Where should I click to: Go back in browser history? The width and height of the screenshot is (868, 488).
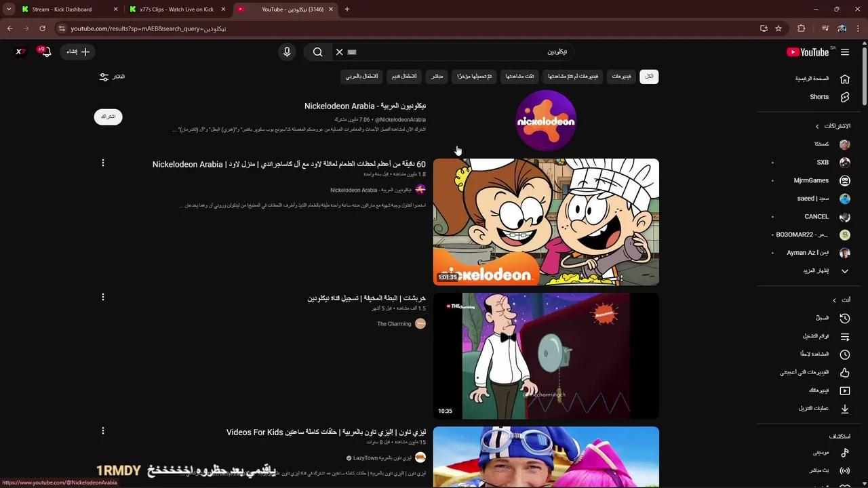[9, 28]
